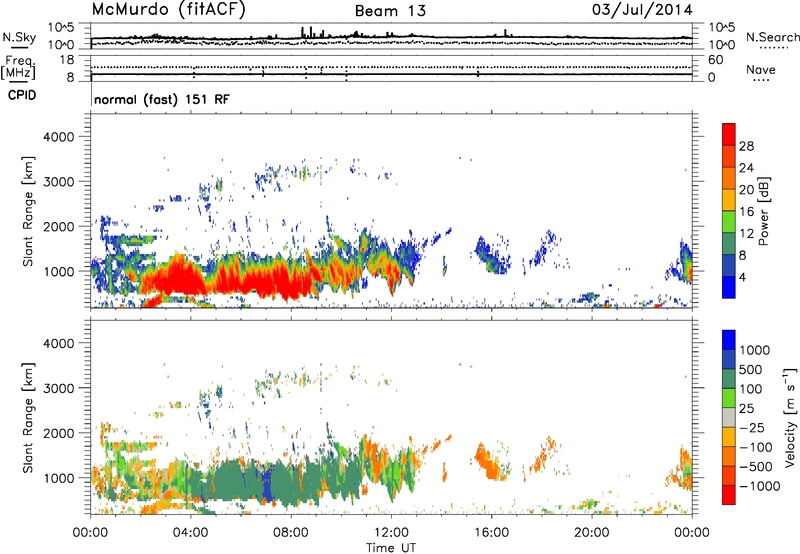Click the "Power [dB]" colorbar label

(x=763, y=211)
